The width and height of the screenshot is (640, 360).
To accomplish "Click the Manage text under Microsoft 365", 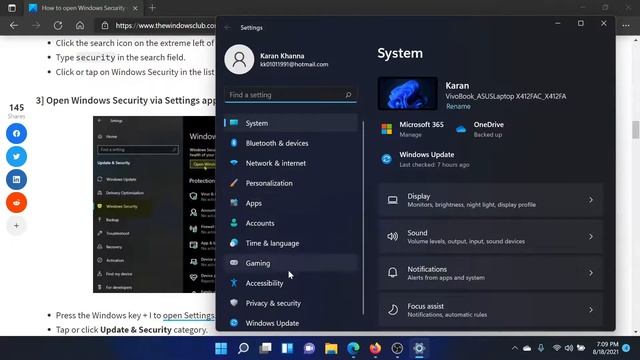I will [410, 135].
